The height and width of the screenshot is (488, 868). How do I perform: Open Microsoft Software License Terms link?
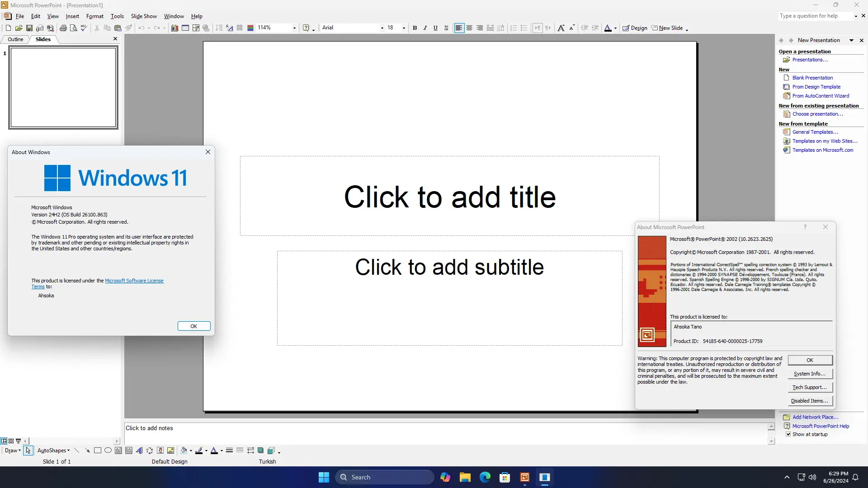tap(134, 281)
